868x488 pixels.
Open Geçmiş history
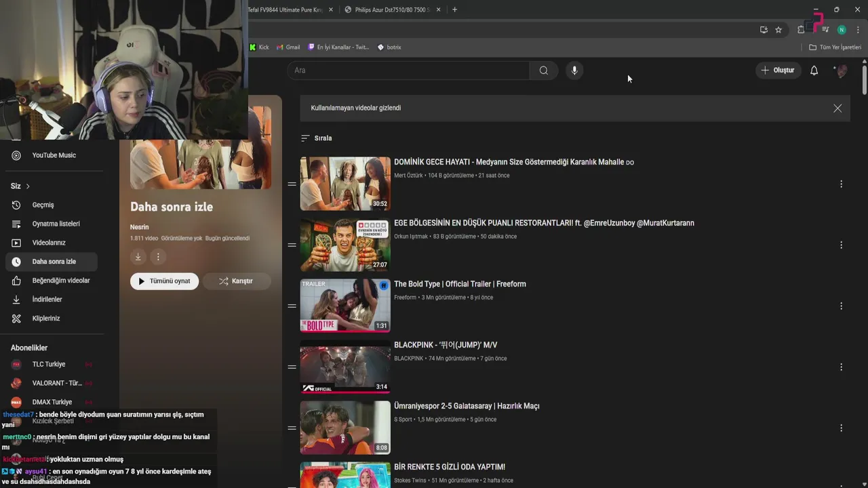point(52,205)
